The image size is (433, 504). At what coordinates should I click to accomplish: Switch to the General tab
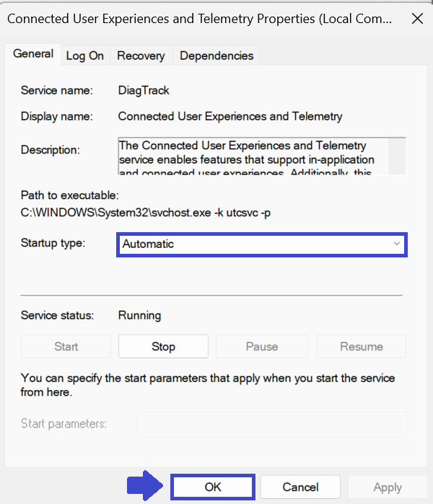[33, 54]
